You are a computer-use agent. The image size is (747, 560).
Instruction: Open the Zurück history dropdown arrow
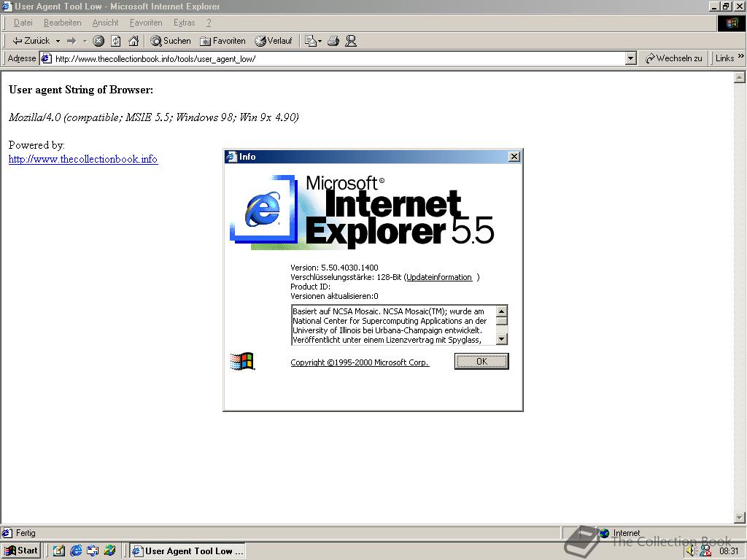click(58, 41)
